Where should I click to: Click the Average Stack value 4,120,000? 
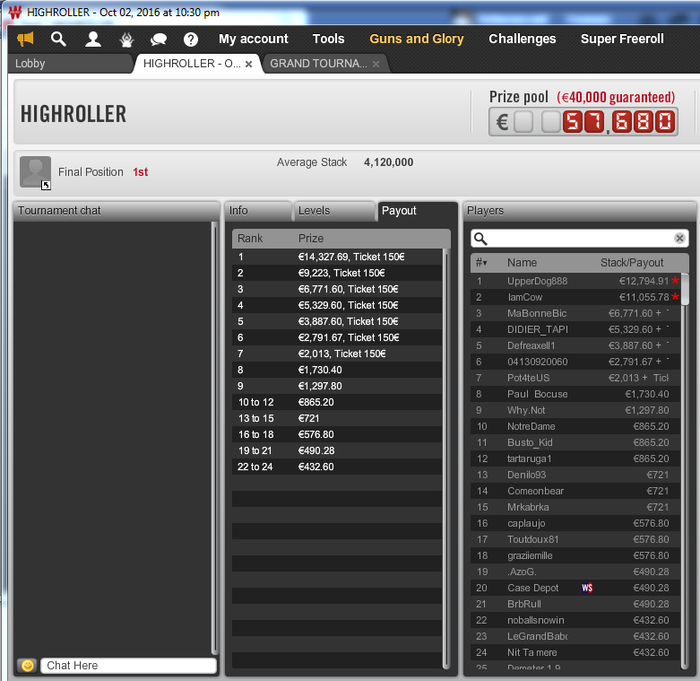tap(388, 162)
